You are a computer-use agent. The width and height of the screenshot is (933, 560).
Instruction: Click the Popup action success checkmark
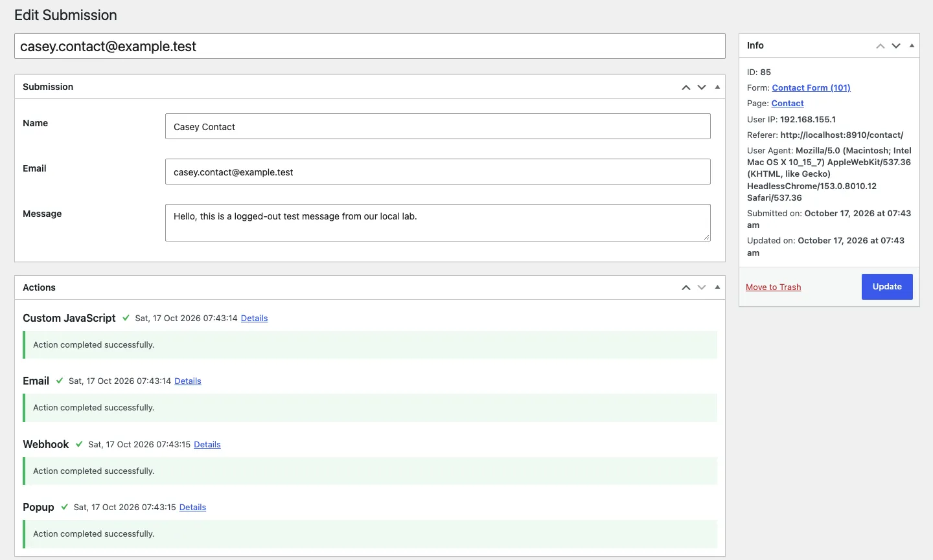click(65, 507)
